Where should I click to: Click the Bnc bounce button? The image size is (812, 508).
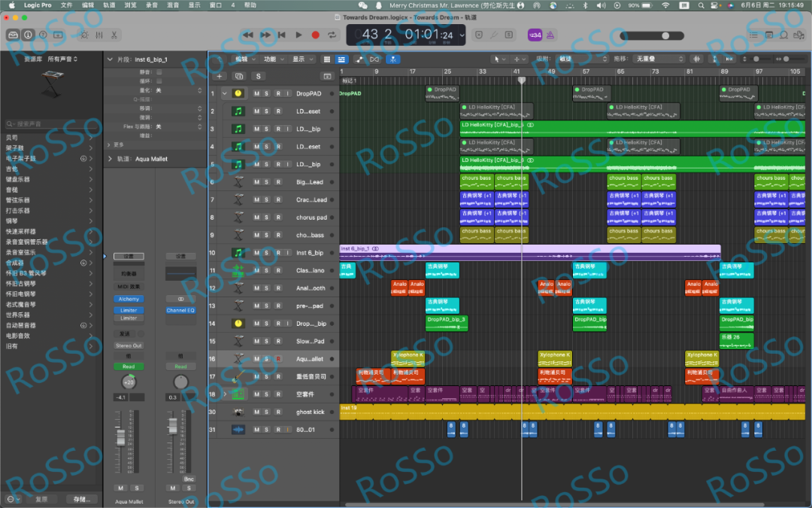click(x=189, y=479)
